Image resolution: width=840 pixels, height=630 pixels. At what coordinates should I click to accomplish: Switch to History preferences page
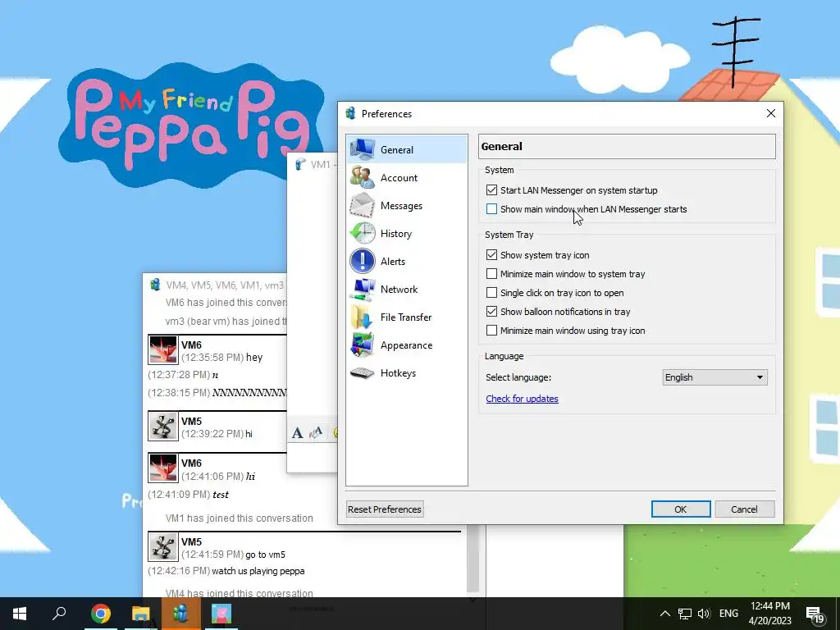coord(407,233)
